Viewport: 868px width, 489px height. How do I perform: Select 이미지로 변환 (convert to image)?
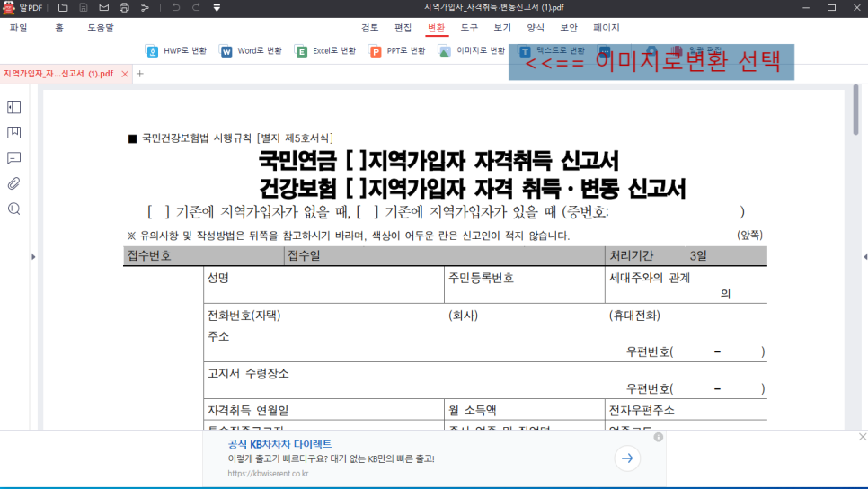[472, 51]
